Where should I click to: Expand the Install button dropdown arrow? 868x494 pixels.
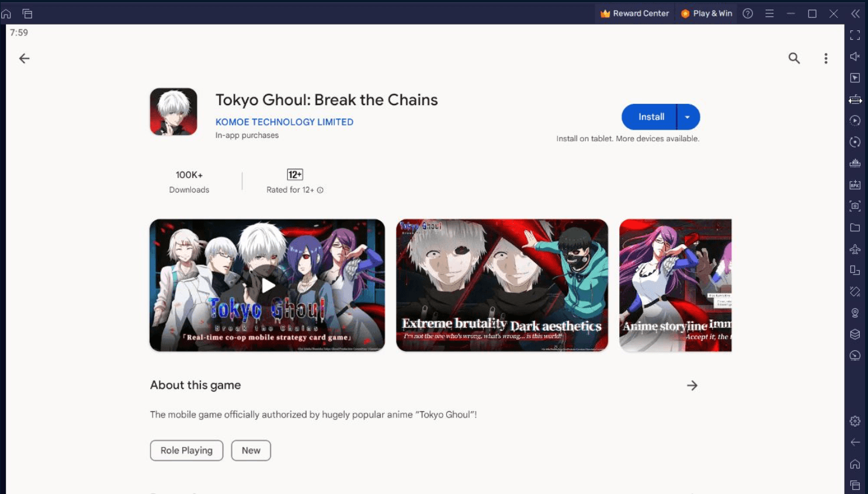[688, 117]
